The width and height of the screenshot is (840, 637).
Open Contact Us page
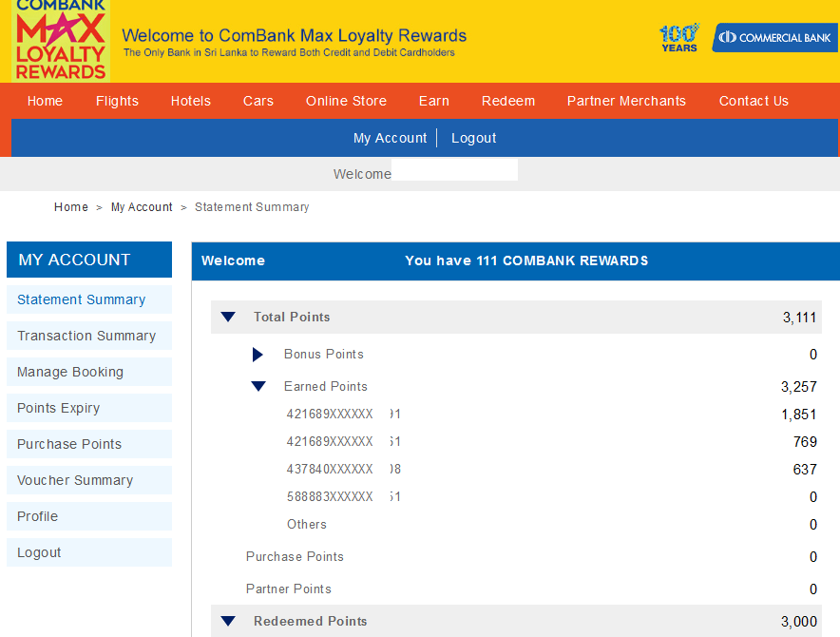pyautogui.click(x=754, y=101)
